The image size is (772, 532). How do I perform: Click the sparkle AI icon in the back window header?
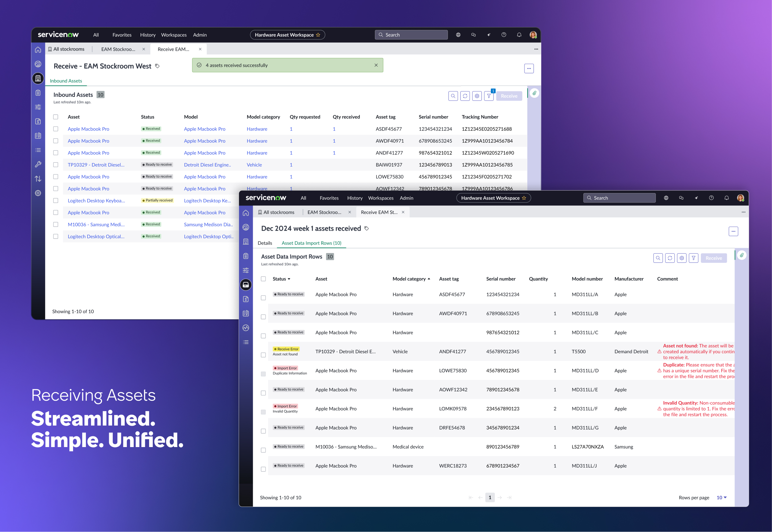[489, 35]
